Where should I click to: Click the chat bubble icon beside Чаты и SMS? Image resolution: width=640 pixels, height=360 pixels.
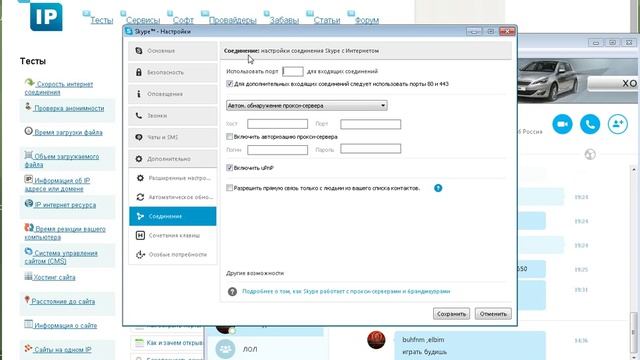139,137
